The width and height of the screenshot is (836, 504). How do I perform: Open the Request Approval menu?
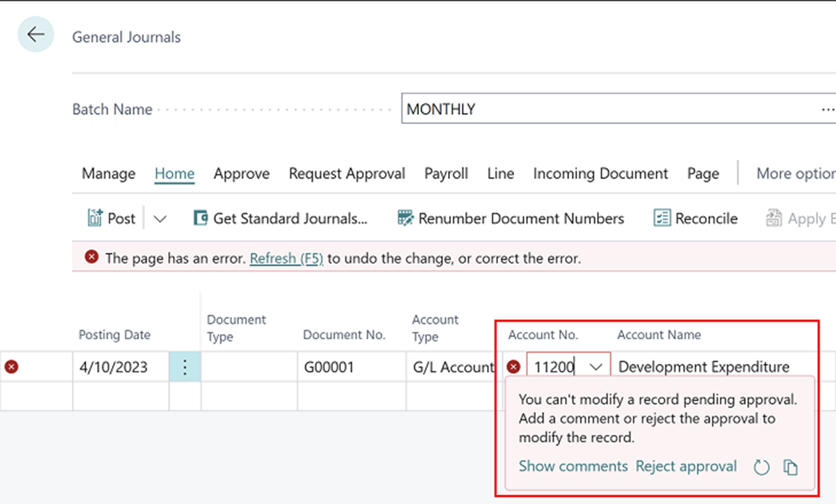point(346,174)
